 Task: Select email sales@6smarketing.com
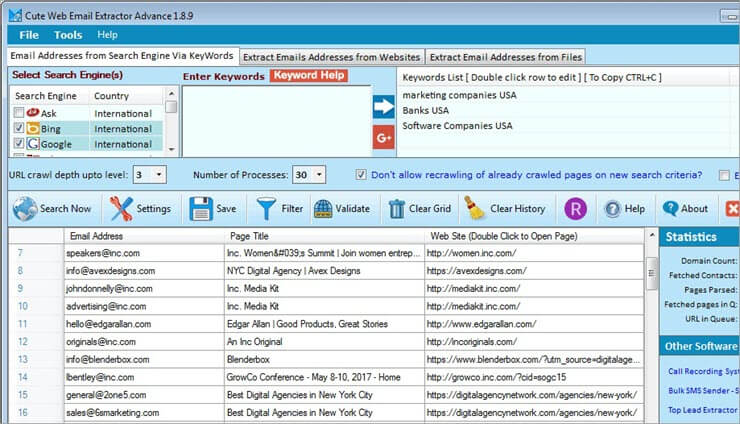[112, 413]
